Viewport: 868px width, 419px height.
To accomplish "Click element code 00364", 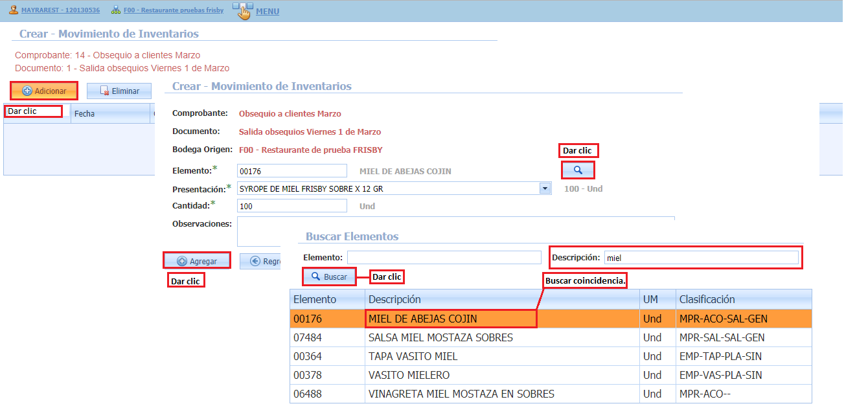I will 308,357.
